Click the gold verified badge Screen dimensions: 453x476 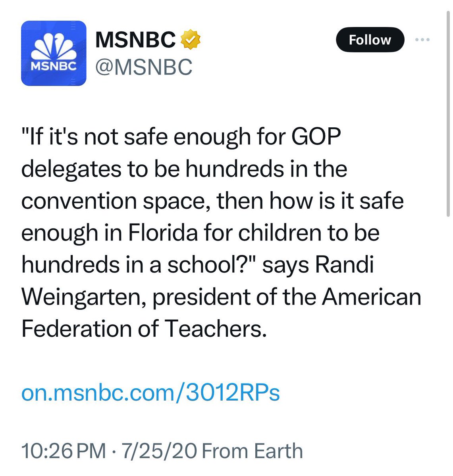(x=191, y=40)
